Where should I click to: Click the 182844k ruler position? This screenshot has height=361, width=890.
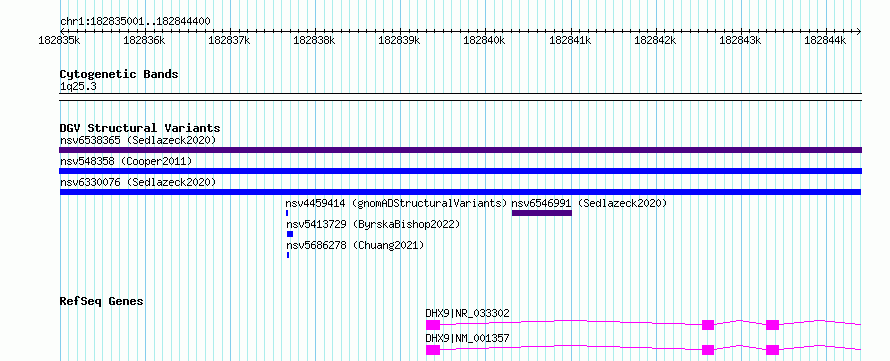pos(826,40)
